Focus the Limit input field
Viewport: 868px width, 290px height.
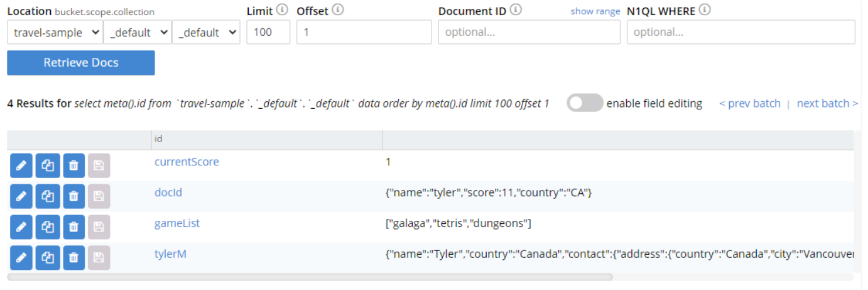(x=268, y=32)
